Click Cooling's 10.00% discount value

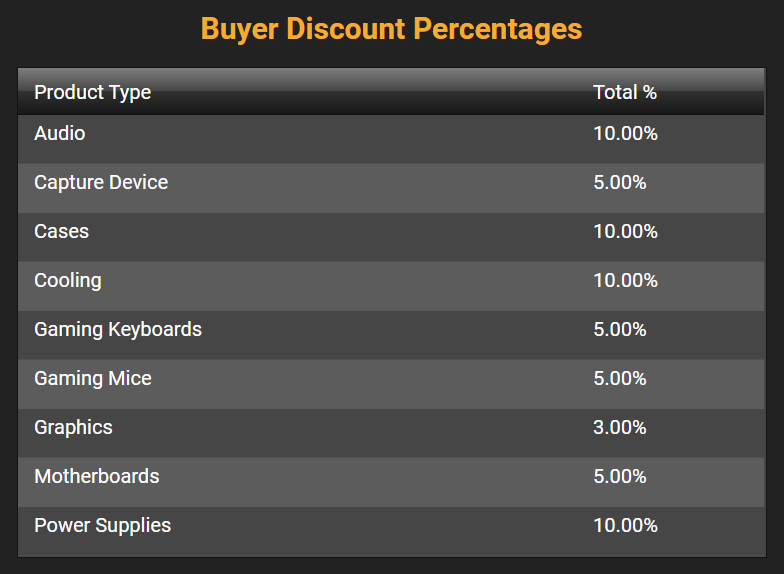[625, 280]
